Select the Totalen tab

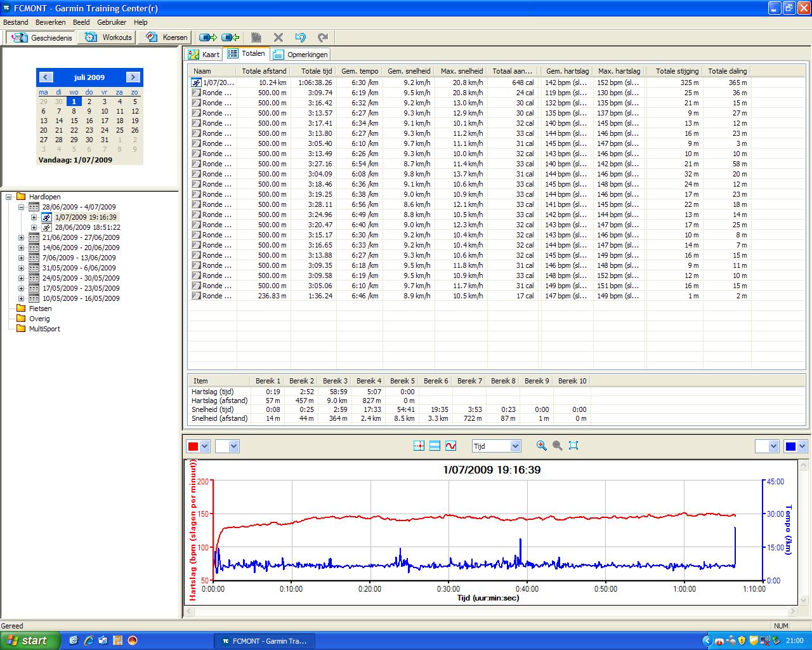(247, 53)
